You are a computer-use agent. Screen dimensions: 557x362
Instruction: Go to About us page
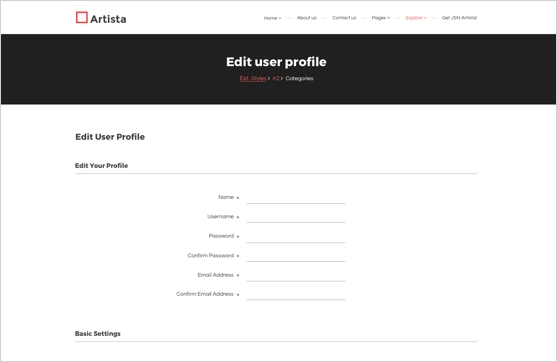tap(307, 18)
